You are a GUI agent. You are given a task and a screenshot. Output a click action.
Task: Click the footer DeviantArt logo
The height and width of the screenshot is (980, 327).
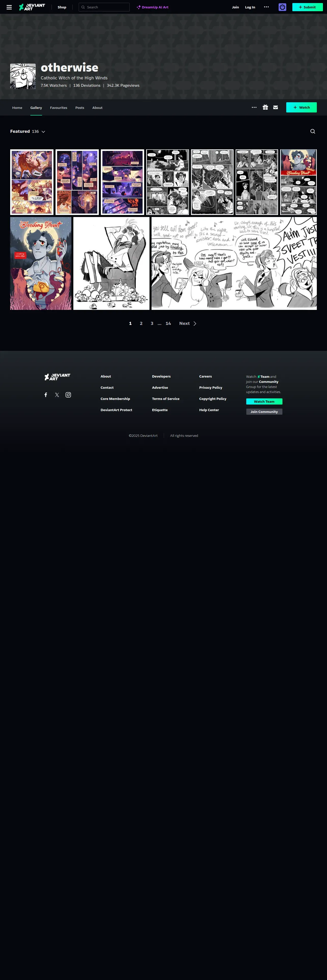58,377
